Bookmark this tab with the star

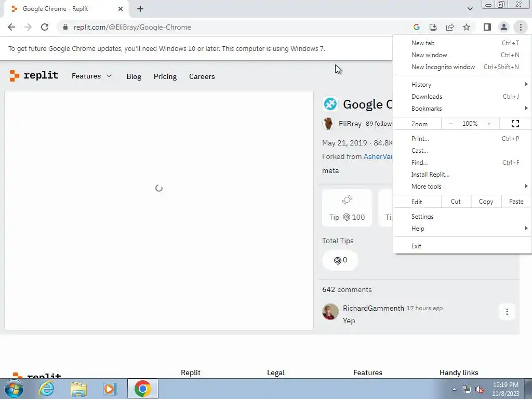(x=467, y=27)
